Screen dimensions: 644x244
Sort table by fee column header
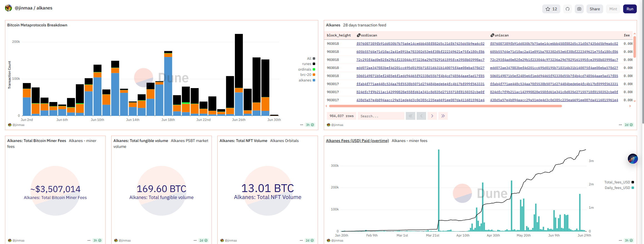point(627,35)
